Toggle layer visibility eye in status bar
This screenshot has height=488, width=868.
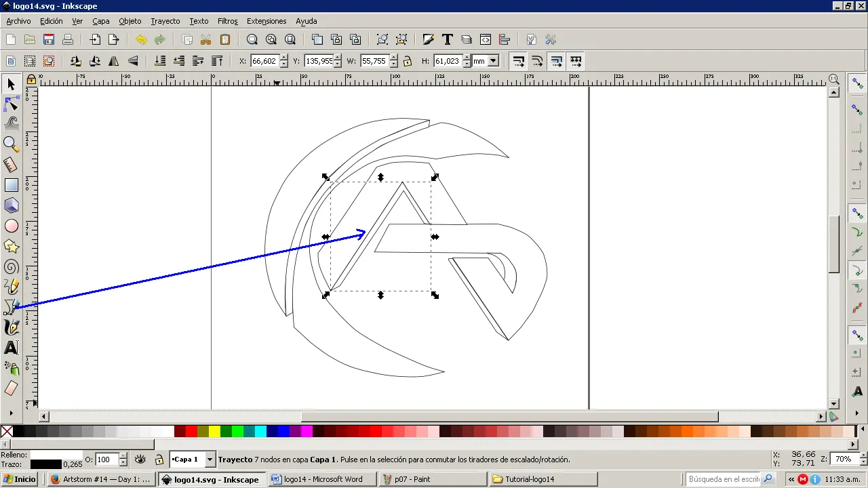[x=140, y=460]
